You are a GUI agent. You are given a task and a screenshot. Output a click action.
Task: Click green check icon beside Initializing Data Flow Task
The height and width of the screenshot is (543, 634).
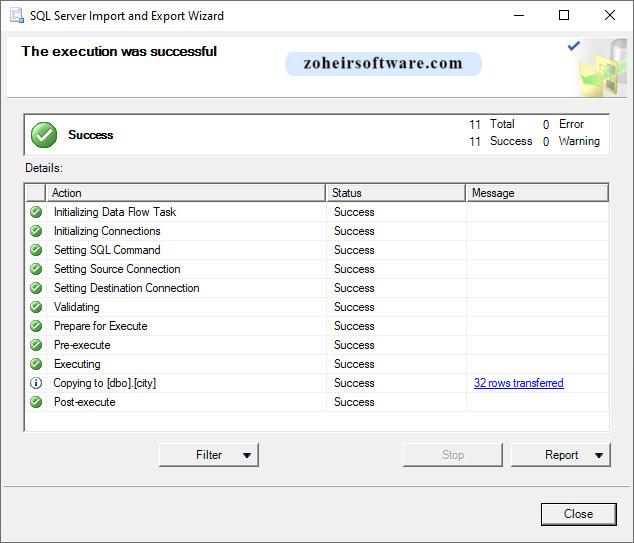tap(36, 212)
